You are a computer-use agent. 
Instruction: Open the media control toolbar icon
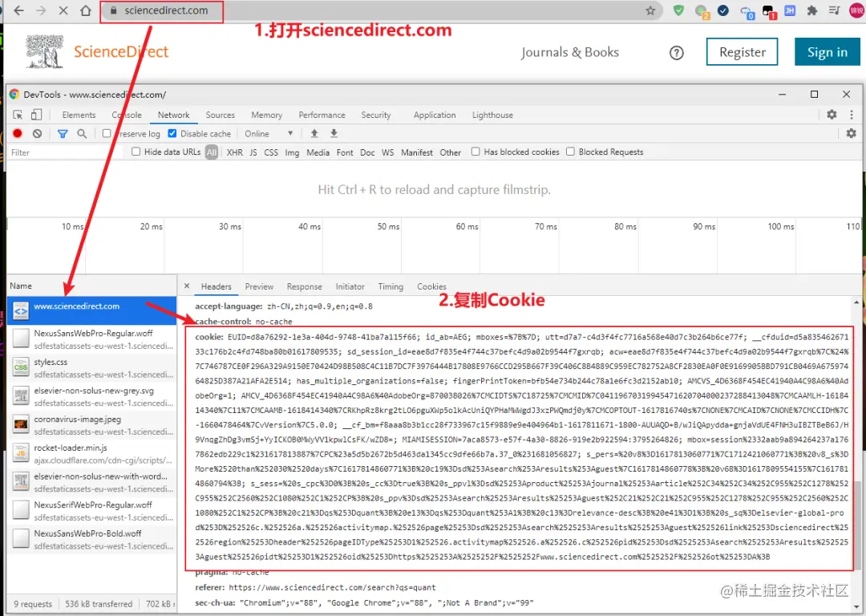(834, 10)
